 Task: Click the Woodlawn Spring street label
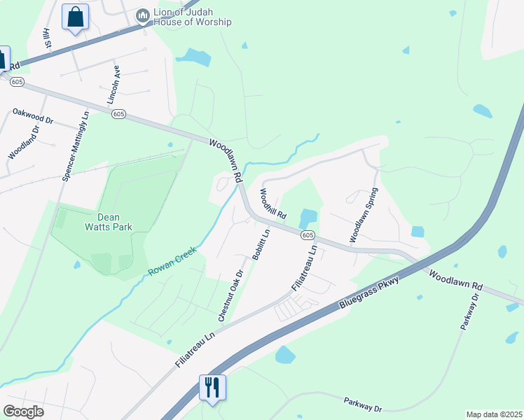tap(364, 216)
